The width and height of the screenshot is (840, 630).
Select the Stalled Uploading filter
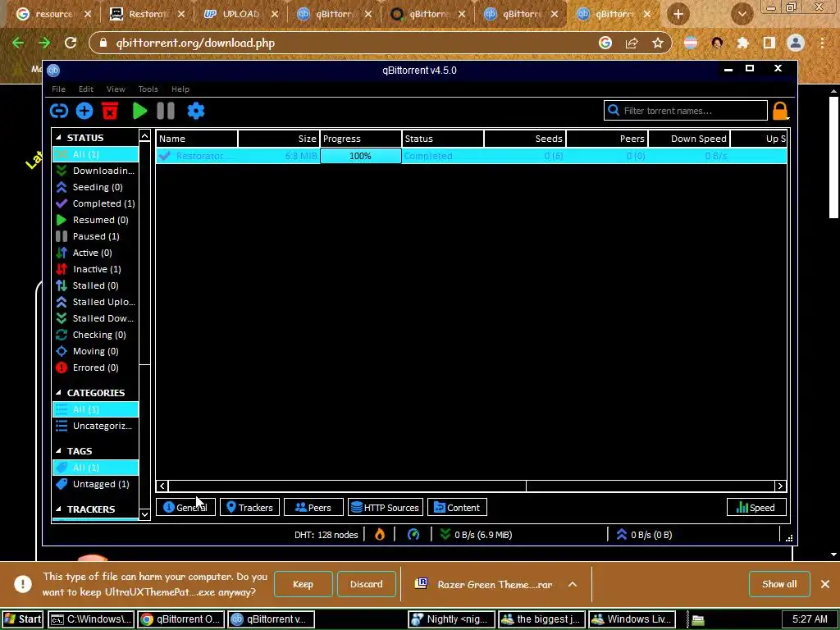click(95, 302)
